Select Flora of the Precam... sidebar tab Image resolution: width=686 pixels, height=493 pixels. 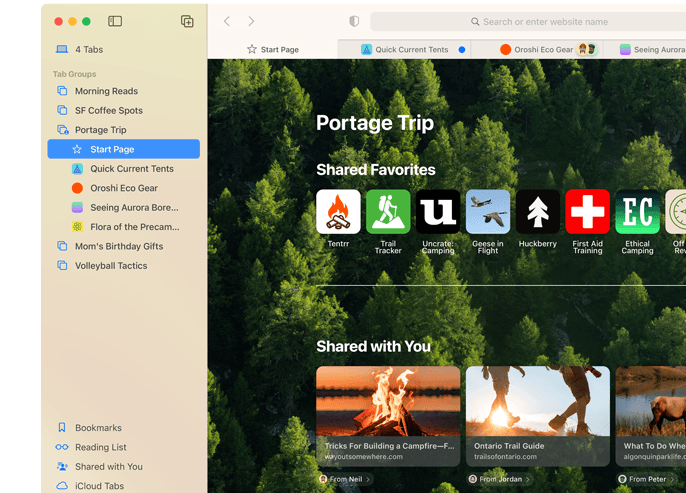pyautogui.click(x=134, y=227)
